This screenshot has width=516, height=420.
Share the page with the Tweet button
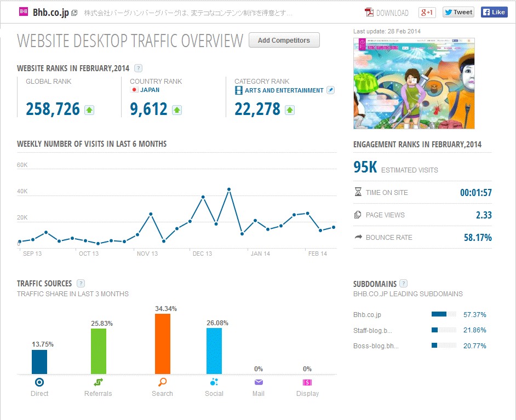click(x=458, y=13)
